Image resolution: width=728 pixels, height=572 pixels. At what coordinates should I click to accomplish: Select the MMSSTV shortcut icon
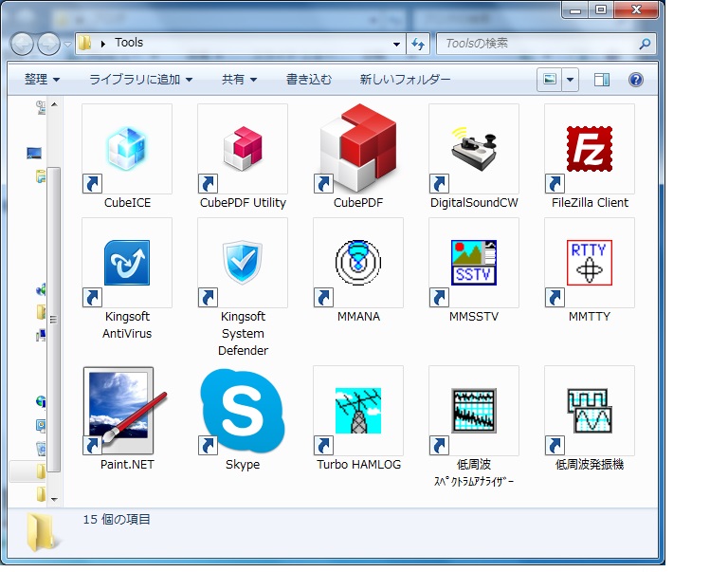474,263
